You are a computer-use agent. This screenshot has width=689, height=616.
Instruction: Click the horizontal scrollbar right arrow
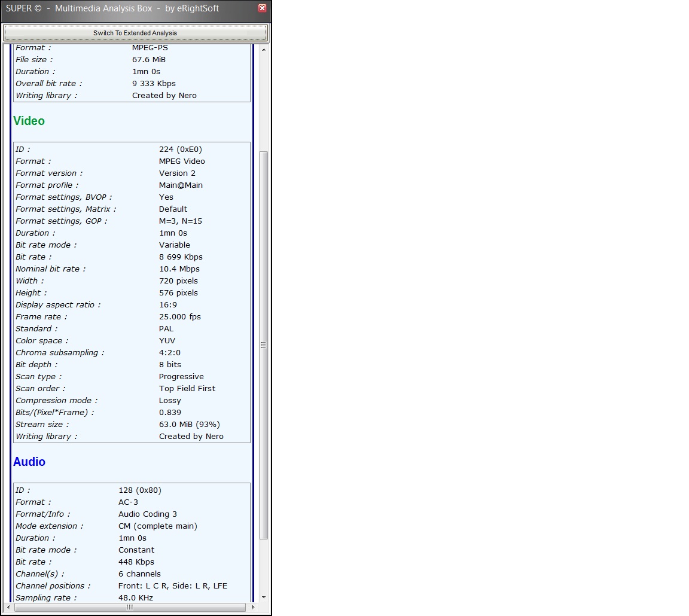253,607
